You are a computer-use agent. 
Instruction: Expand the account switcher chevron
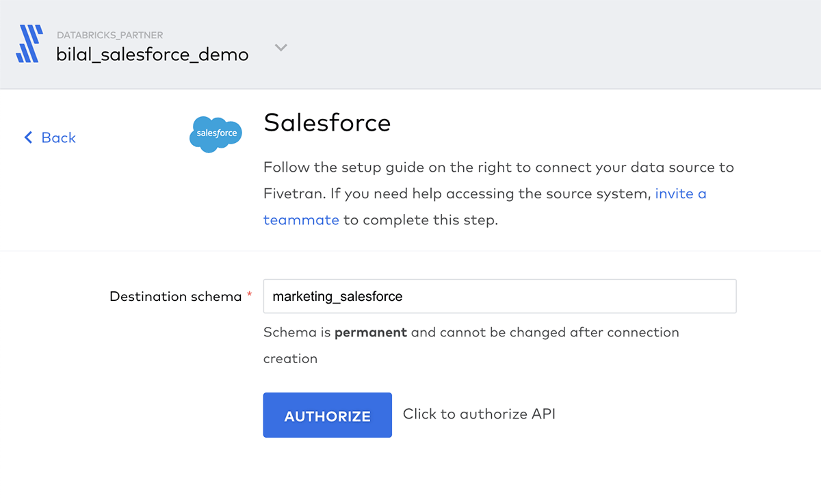[281, 48]
